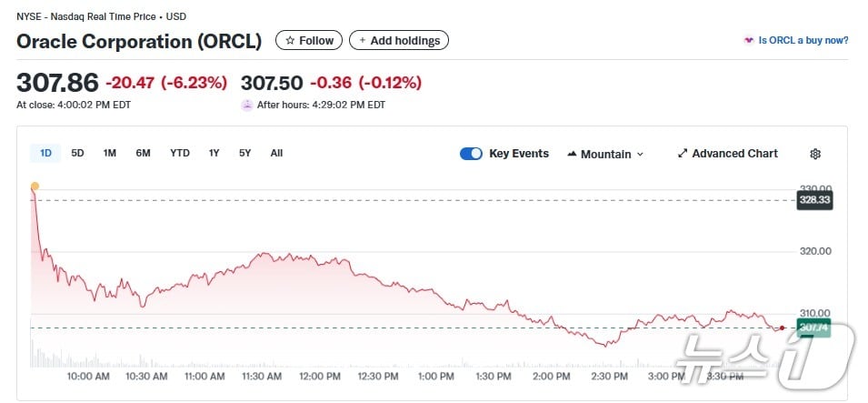This screenshot has width=868, height=403.
Task: Click the 328.33 previous close price label
Action: tap(814, 200)
